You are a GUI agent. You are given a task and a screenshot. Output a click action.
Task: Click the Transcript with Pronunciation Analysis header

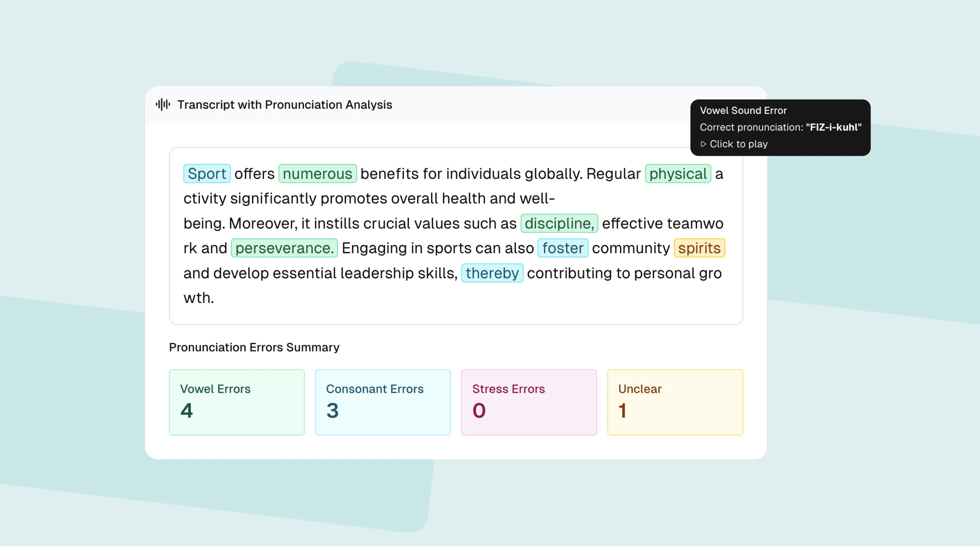coord(285,105)
